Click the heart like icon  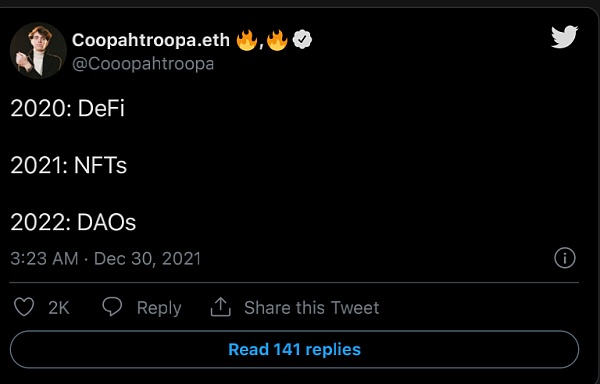pos(24,307)
